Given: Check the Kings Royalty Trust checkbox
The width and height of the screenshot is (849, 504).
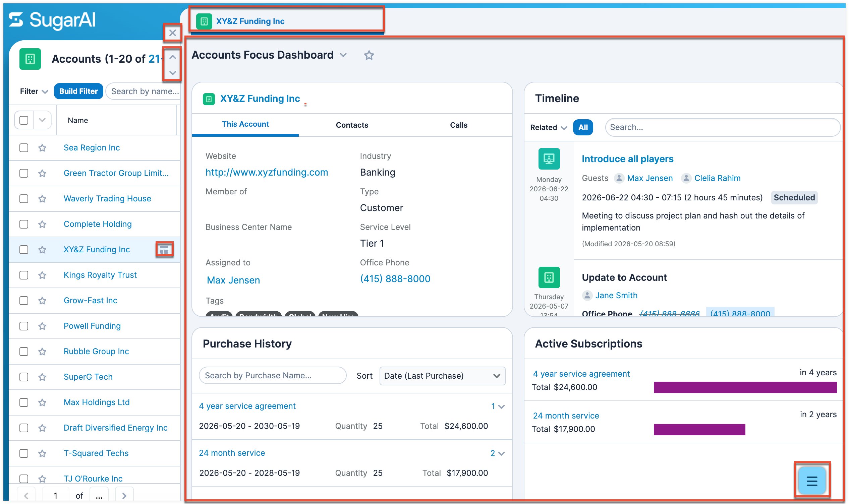Looking at the screenshot, I should 24,275.
